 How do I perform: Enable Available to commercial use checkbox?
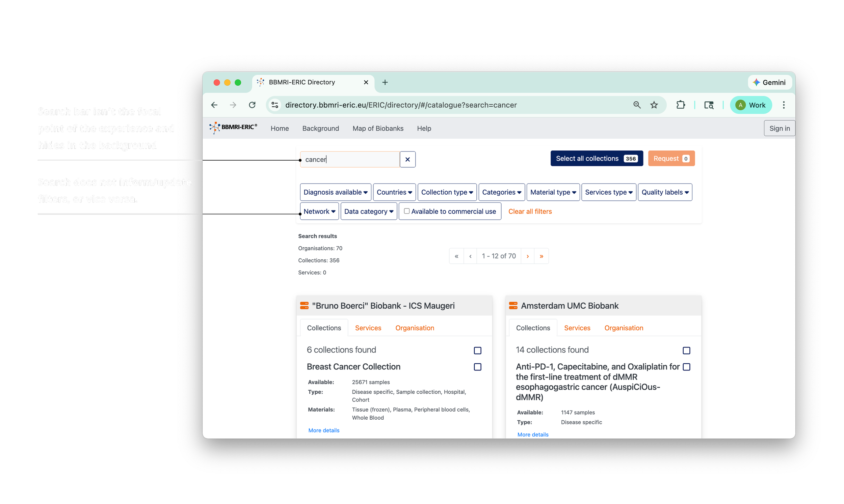407,211
